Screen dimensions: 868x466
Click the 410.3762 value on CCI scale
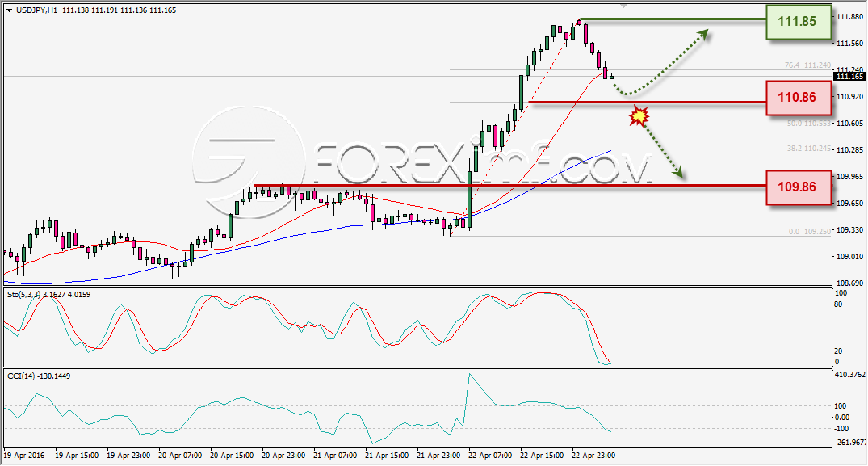(849, 375)
